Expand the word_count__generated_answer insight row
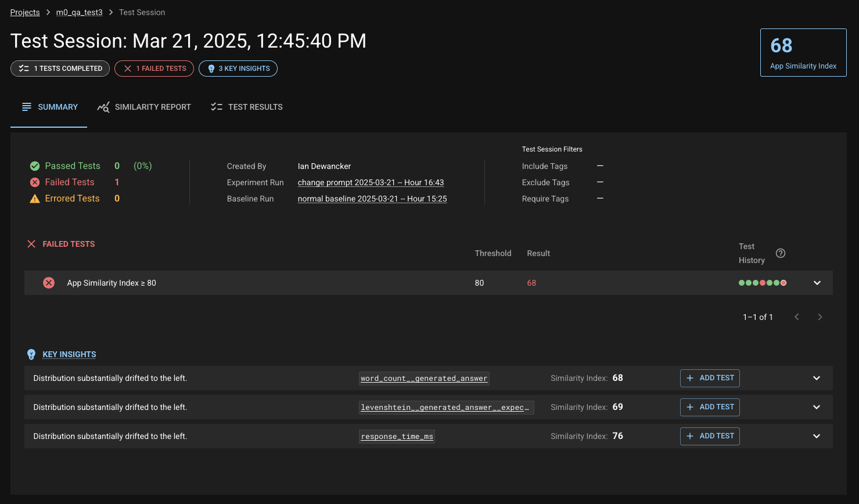Screen dimensions: 859x504 coord(816,378)
